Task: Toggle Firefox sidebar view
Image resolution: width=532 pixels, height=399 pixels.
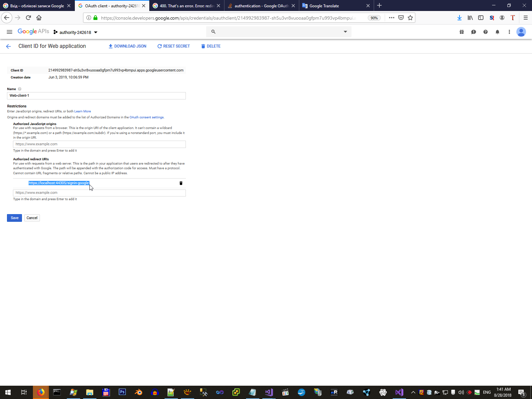Action: (x=481, y=18)
